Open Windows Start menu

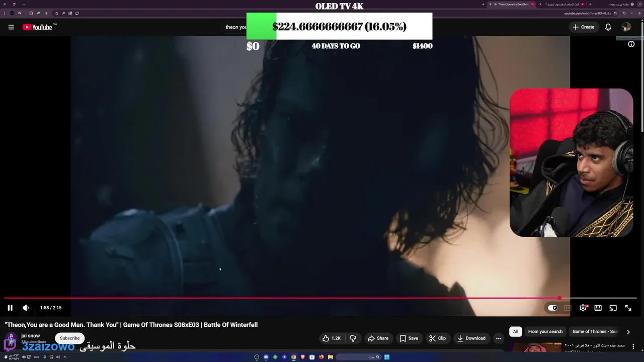(x=387, y=357)
